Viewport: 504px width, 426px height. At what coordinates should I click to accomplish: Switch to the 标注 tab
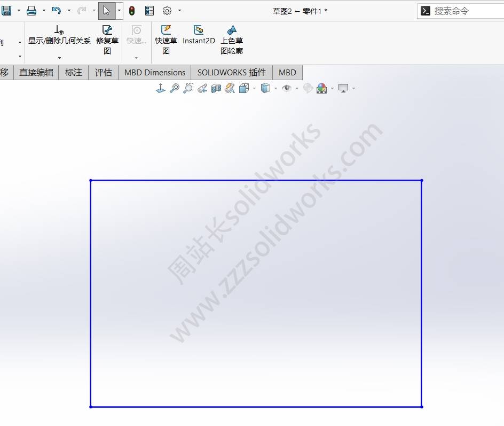(x=74, y=72)
